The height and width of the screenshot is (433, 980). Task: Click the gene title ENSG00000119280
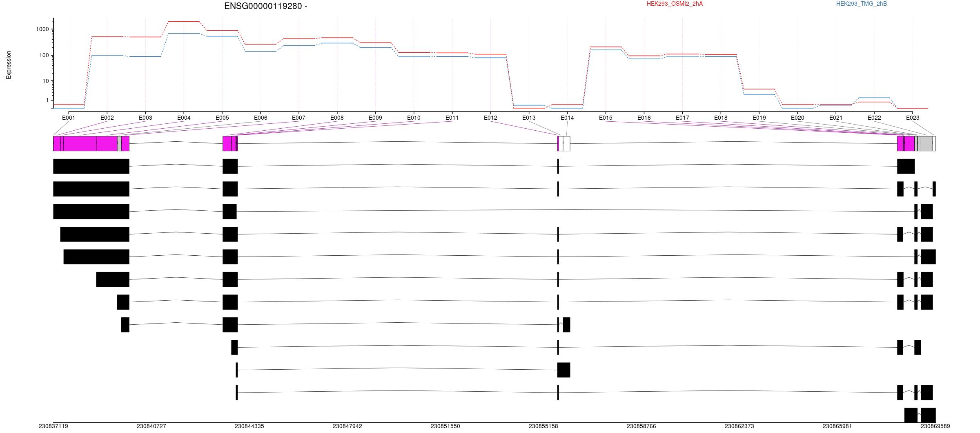(266, 6)
